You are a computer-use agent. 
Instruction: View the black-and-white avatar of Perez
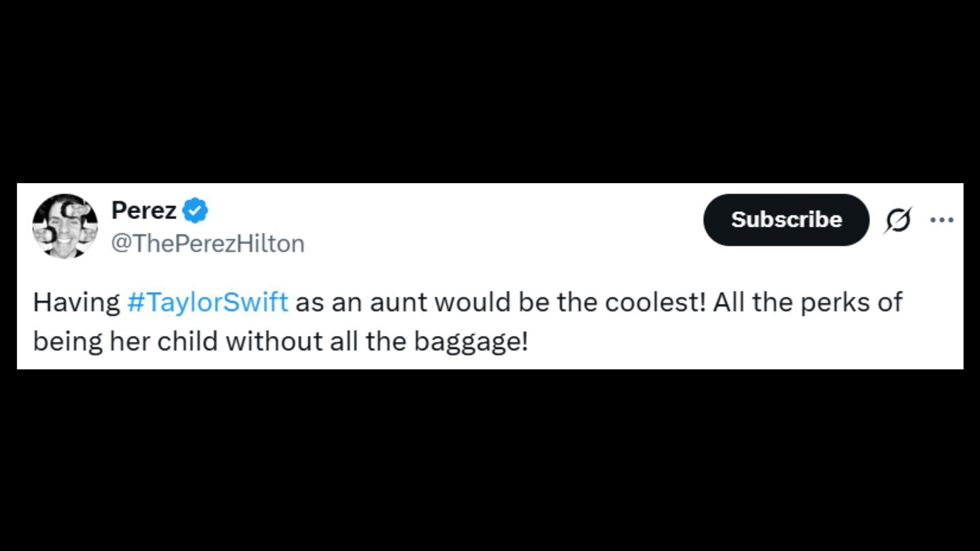coord(65,226)
